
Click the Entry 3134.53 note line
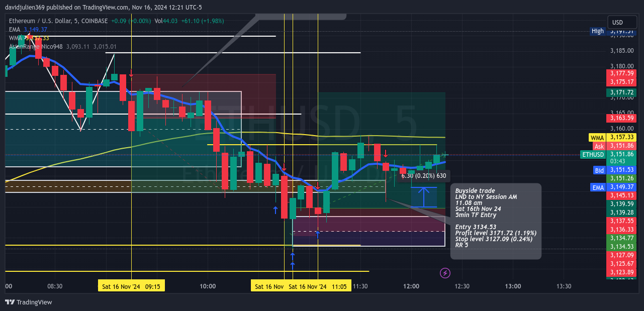(x=476, y=227)
